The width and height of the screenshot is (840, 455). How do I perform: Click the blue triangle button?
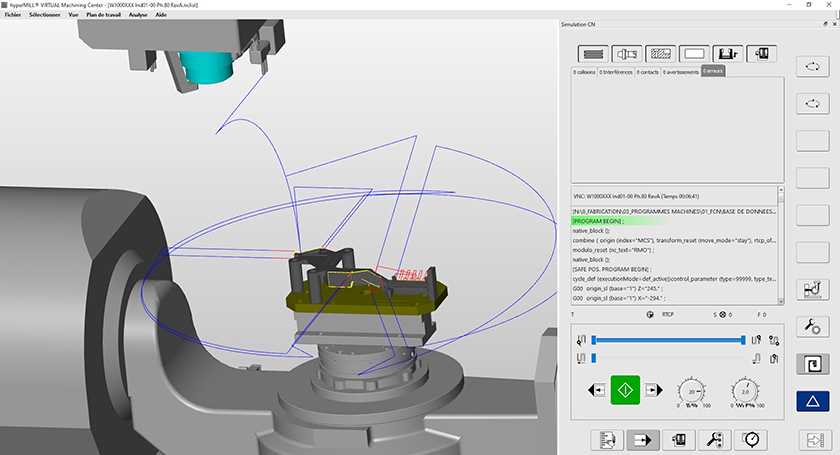coord(811,401)
